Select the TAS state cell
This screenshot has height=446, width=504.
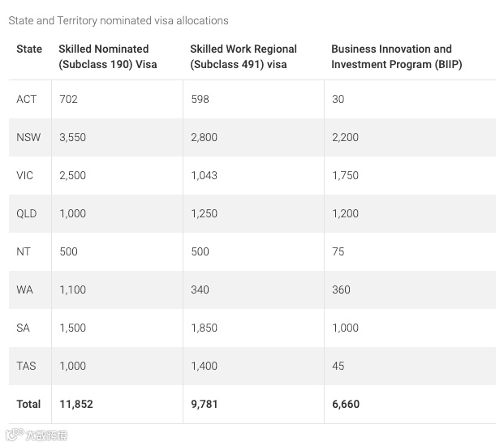pyautogui.click(x=26, y=366)
